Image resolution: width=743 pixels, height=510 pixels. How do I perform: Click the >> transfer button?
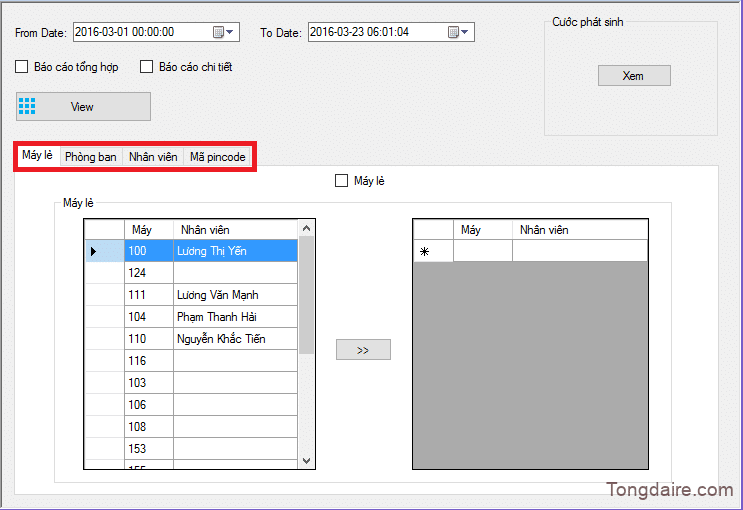coord(363,350)
